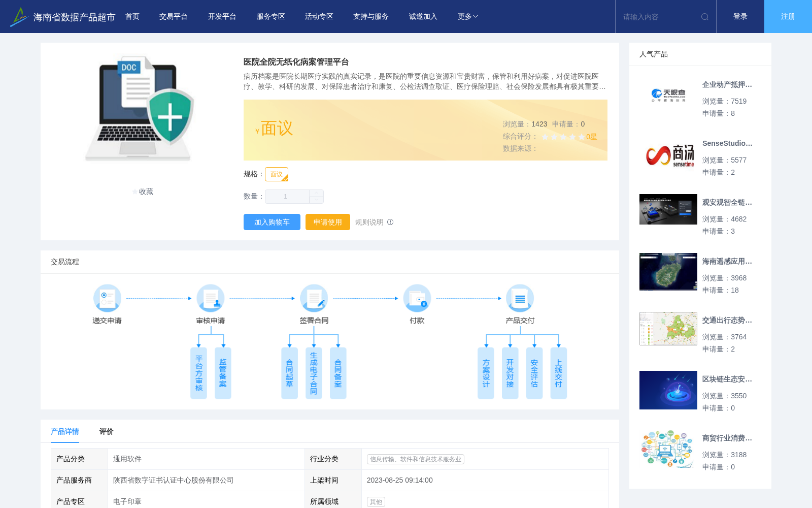
Task: Expand the 更多 navigation dropdown
Action: pos(468,17)
